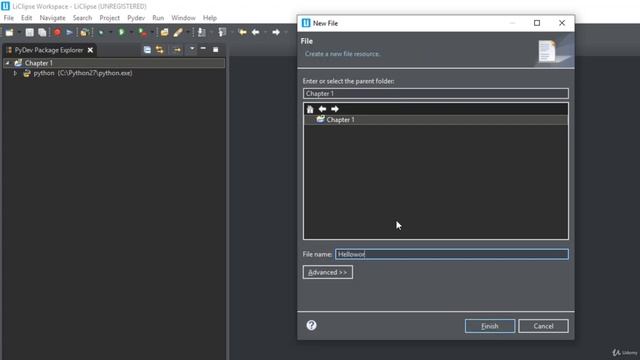The image size is (640, 360).
Task: Click the Back navigation arrow in toolbar
Action: pos(256,32)
